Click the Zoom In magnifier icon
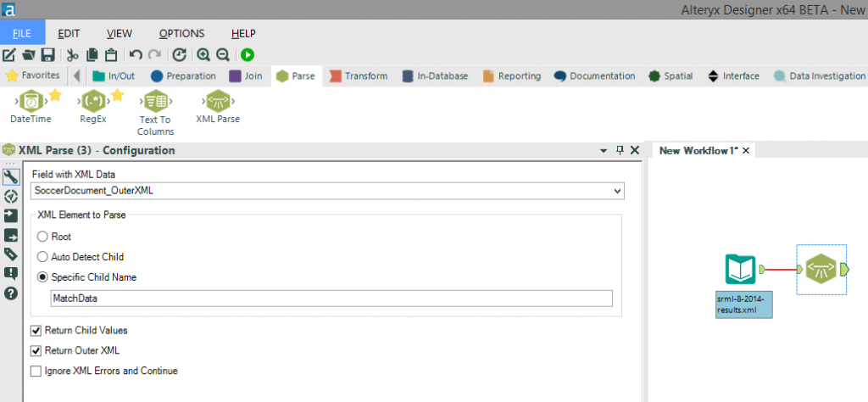The height and width of the screenshot is (402, 868). point(203,55)
